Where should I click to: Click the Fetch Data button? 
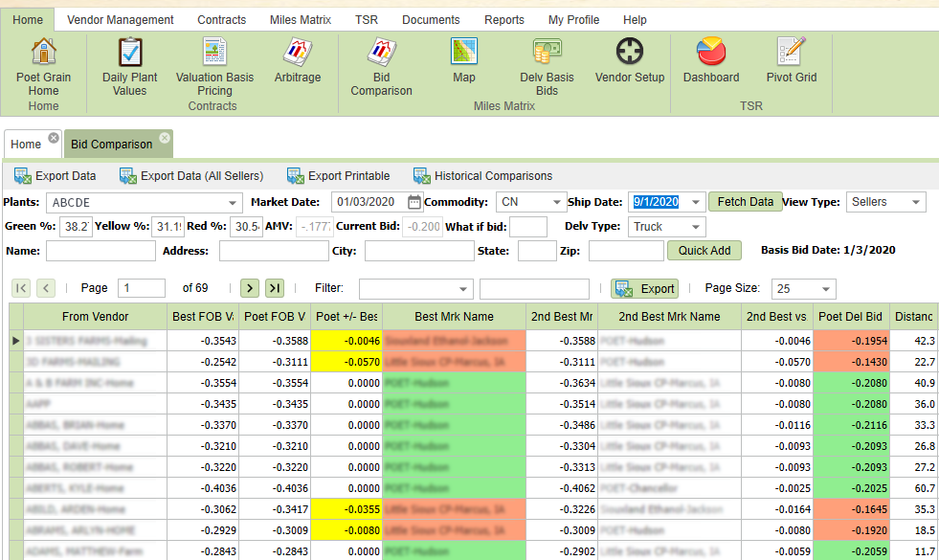[745, 202]
